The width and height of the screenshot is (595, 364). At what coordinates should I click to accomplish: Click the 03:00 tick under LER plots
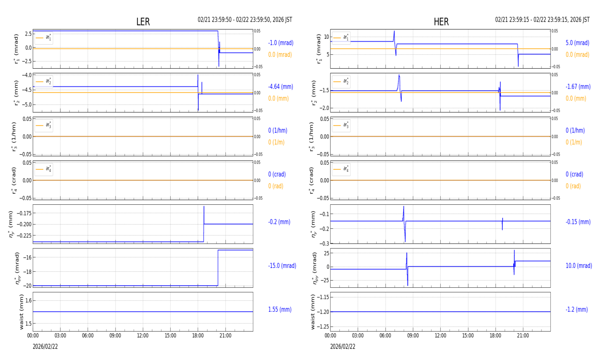click(x=60, y=336)
